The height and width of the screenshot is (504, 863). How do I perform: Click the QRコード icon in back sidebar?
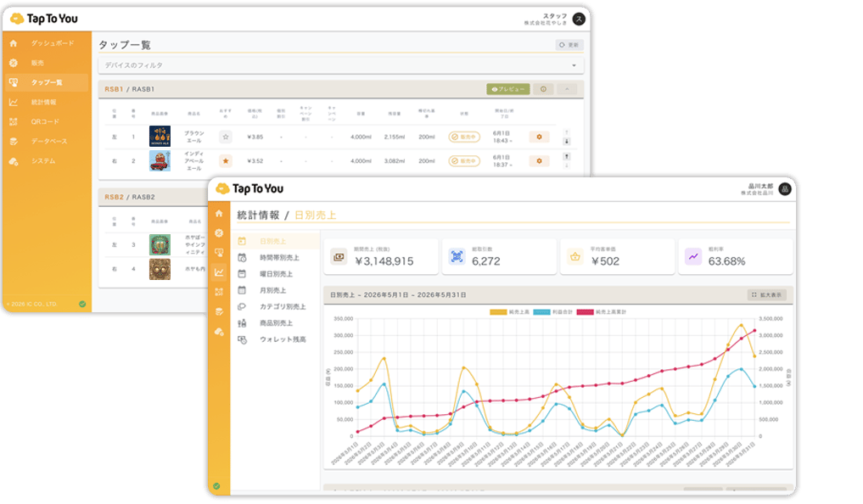coord(14,121)
